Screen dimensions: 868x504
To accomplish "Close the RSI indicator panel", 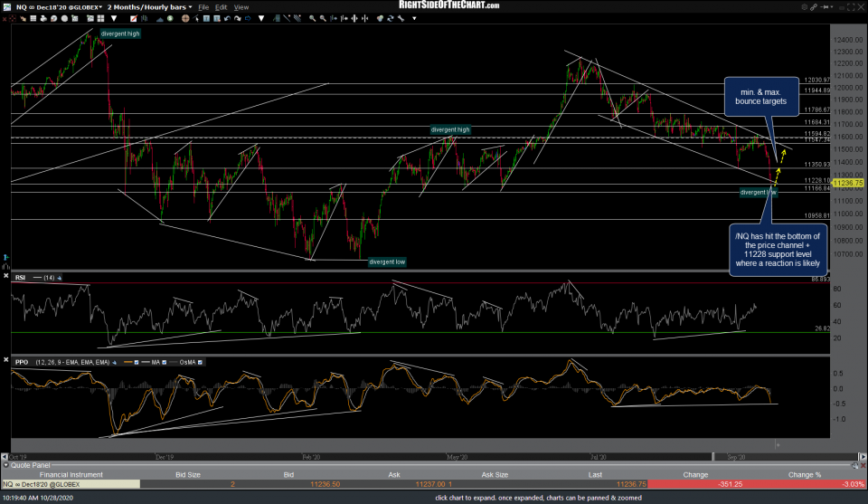I will pos(6,276).
